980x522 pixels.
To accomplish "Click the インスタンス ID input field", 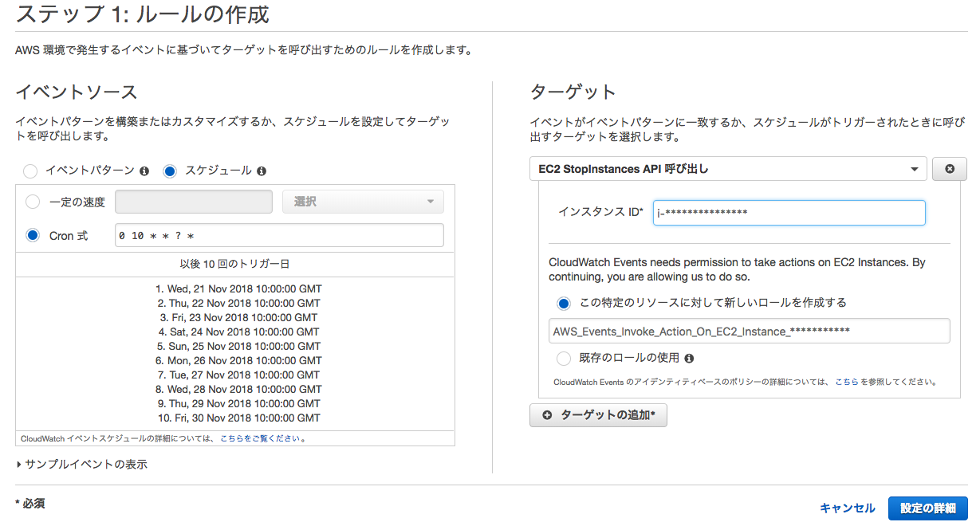I will coord(789,213).
